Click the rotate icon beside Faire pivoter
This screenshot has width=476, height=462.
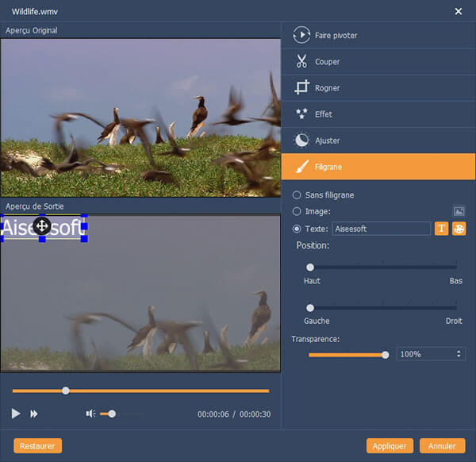click(x=301, y=36)
